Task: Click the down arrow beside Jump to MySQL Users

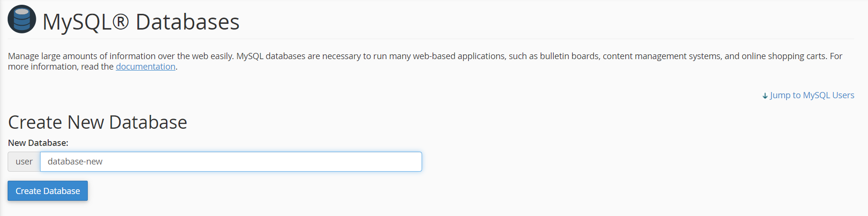Action: (765, 96)
